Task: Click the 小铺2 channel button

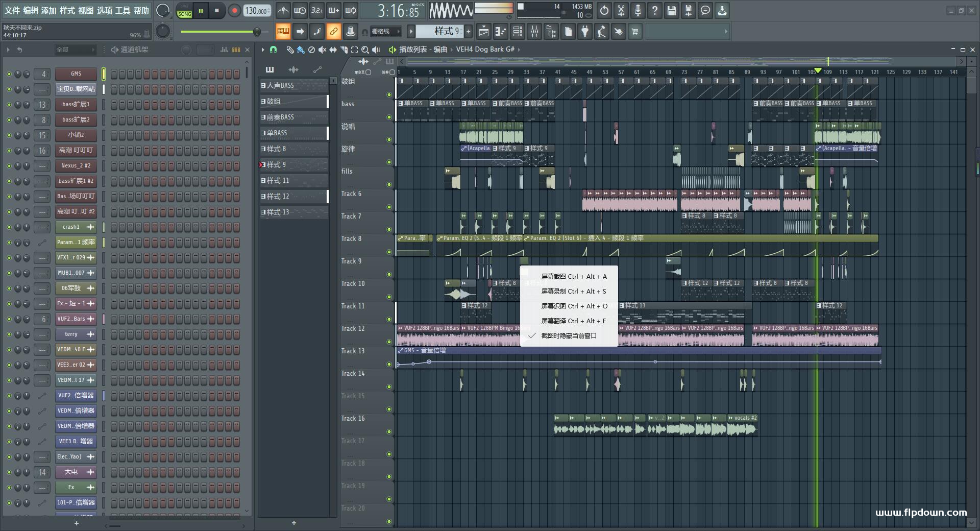Action: (76, 135)
